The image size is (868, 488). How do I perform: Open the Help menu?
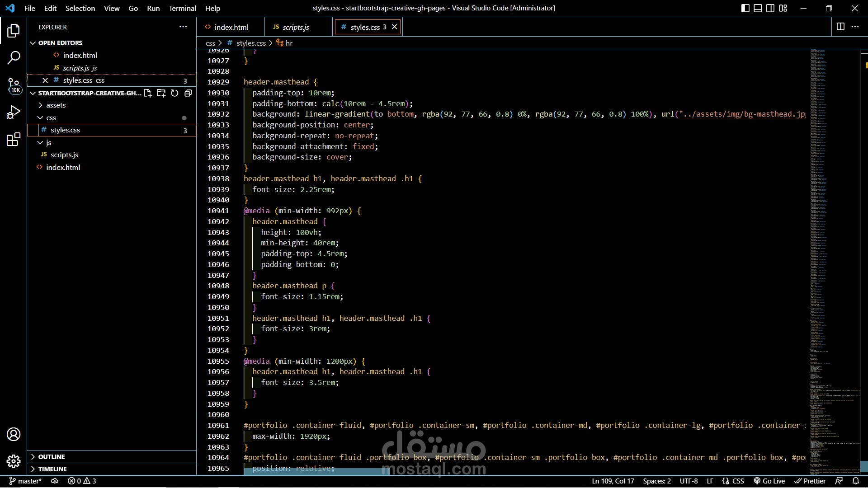[x=212, y=8]
